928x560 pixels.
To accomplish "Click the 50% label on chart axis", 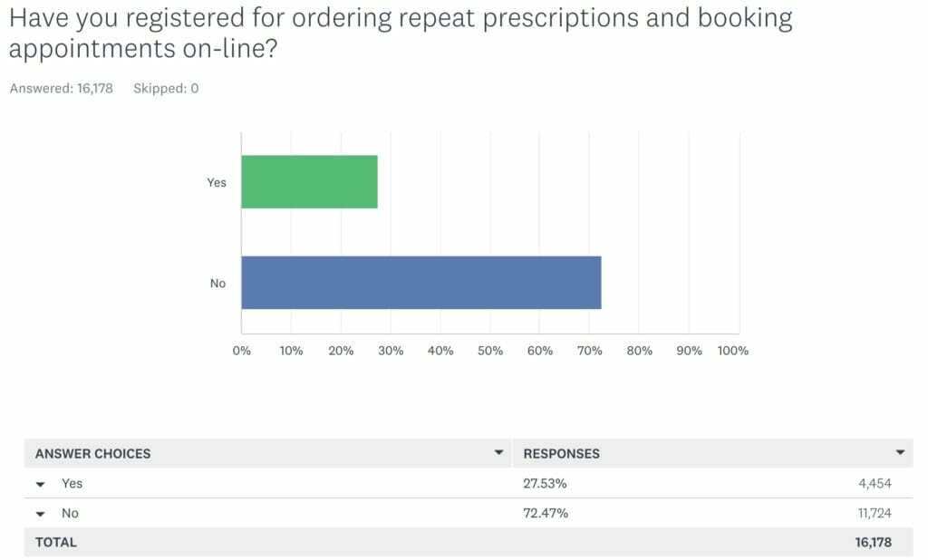I will point(490,351).
